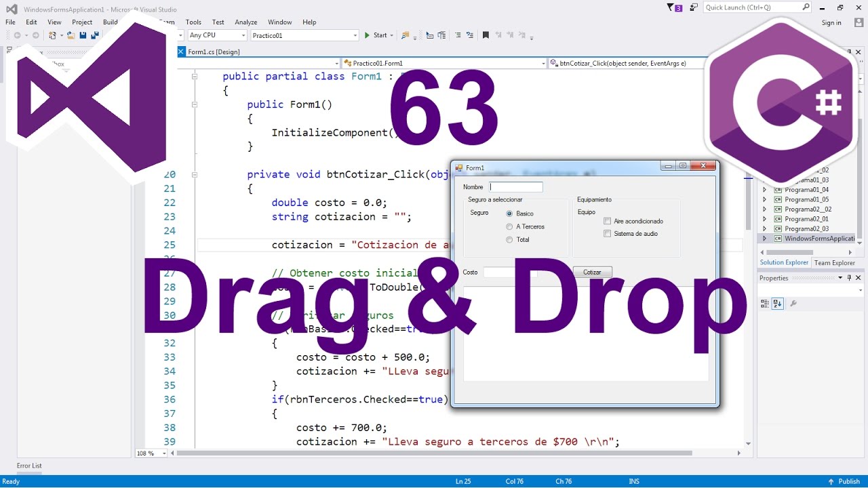
Task: Click the Property Pages wrench icon
Action: [793, 304]
